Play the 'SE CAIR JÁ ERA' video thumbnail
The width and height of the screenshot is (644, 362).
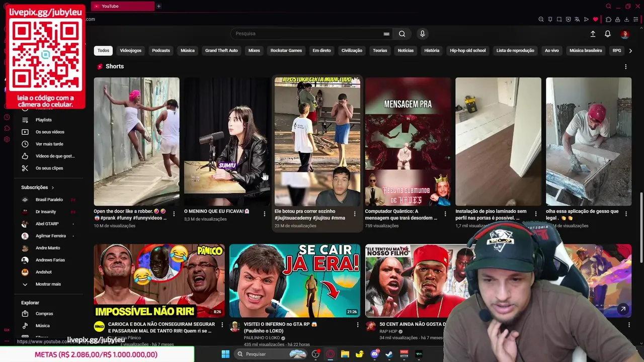point(295,281)
